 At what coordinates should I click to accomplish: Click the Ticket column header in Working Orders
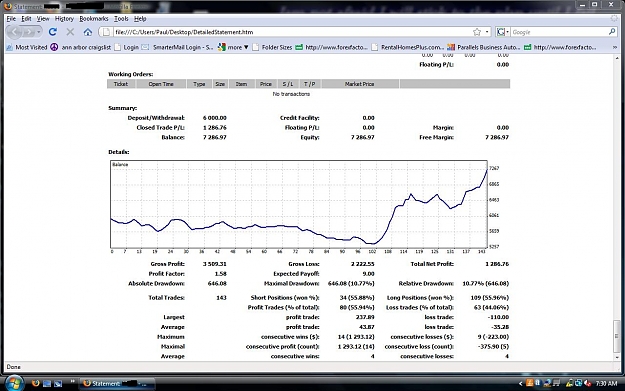(x=121, y=84)
